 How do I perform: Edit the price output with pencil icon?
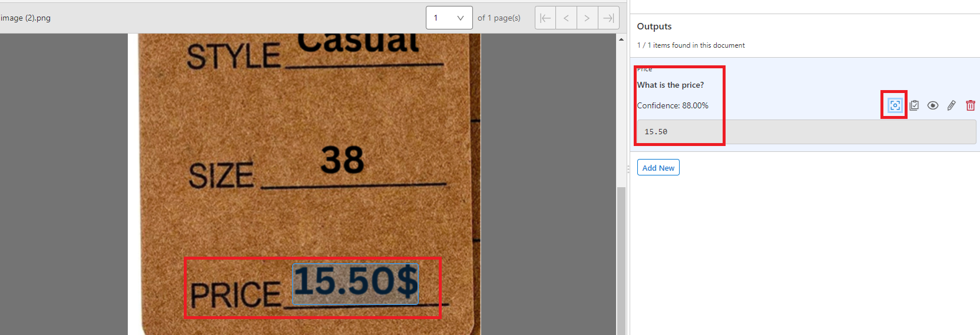(952, 105)
